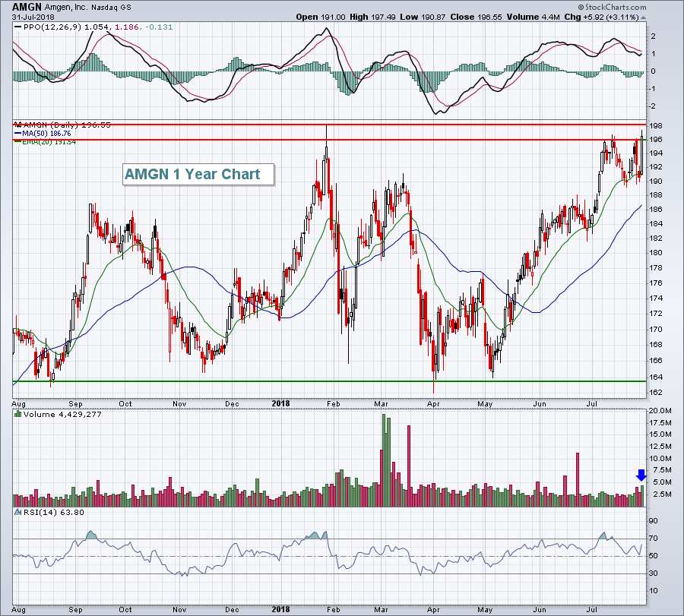This screenshot has height=616, width=684.
Task: Click the Volume 4,429,277 legend text
Action: click(62, 414)
